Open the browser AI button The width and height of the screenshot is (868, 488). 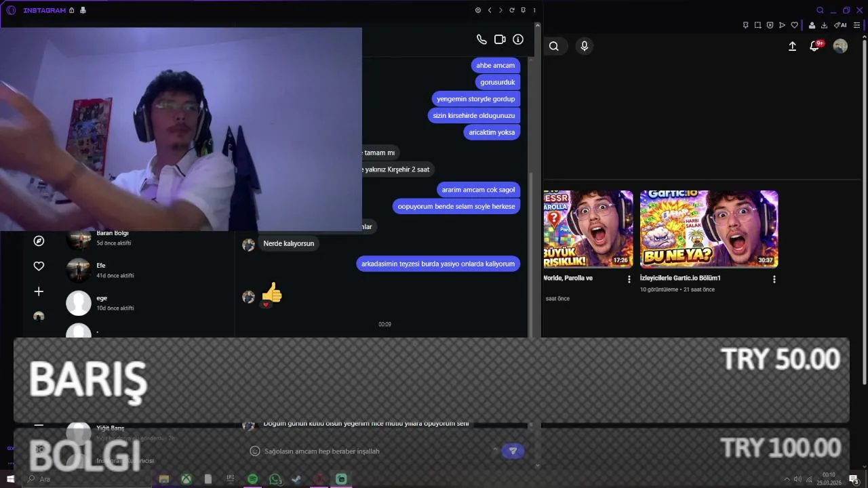[x=840, y=25]
